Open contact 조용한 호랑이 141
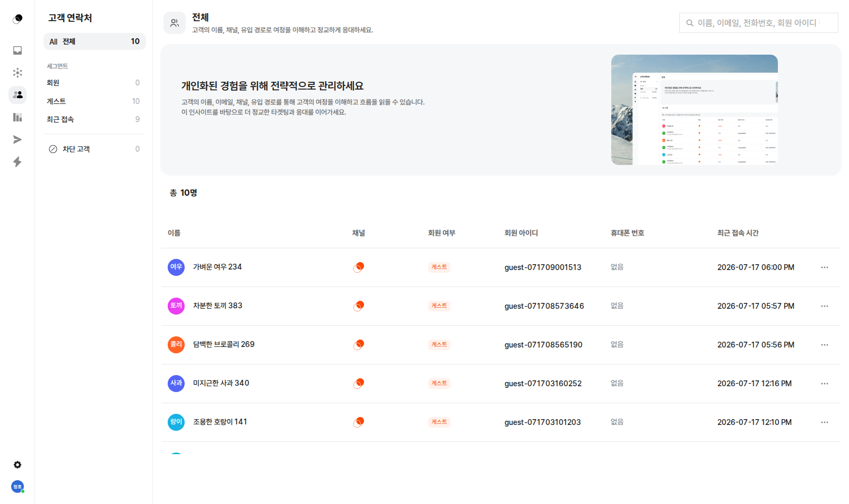 (220, 422)
